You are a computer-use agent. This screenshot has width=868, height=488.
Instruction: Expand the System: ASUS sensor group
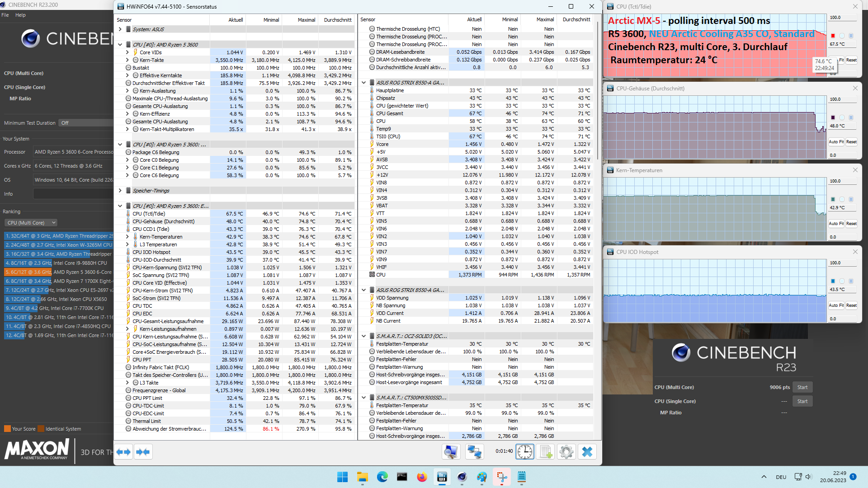click(120, 29)
